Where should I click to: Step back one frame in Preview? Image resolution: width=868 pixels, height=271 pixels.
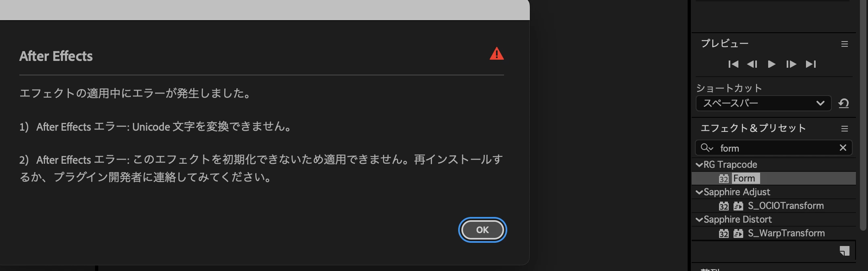point(752,64)
